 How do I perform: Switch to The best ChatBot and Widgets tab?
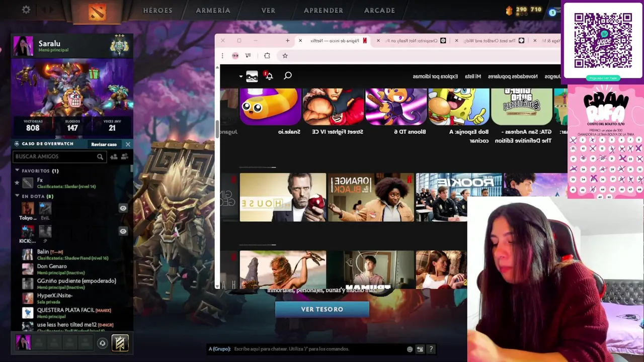click(491, 41)
